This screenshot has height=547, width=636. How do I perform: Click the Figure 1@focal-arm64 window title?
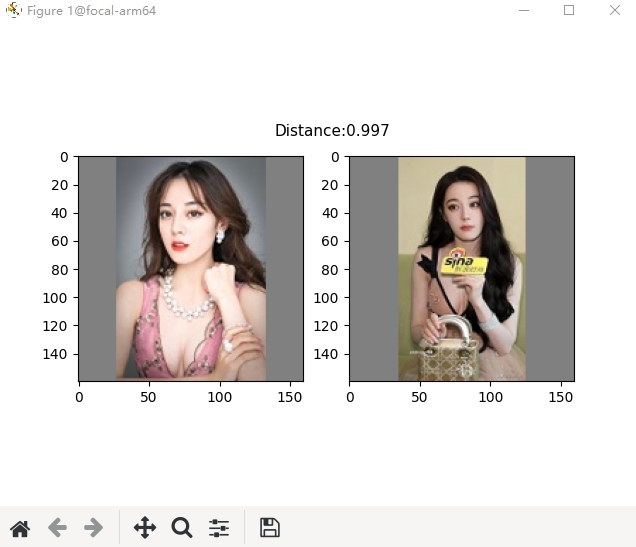pyautogui.click(x=91, y=11)
